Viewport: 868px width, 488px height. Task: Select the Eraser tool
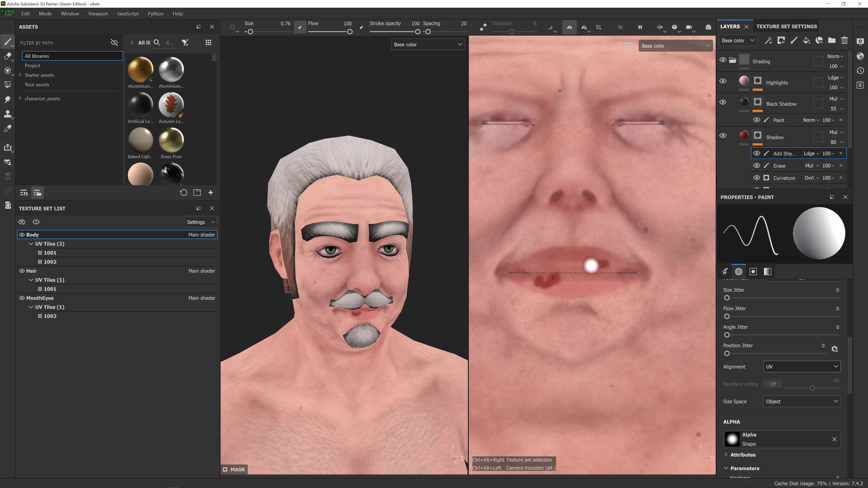(7, 56)
